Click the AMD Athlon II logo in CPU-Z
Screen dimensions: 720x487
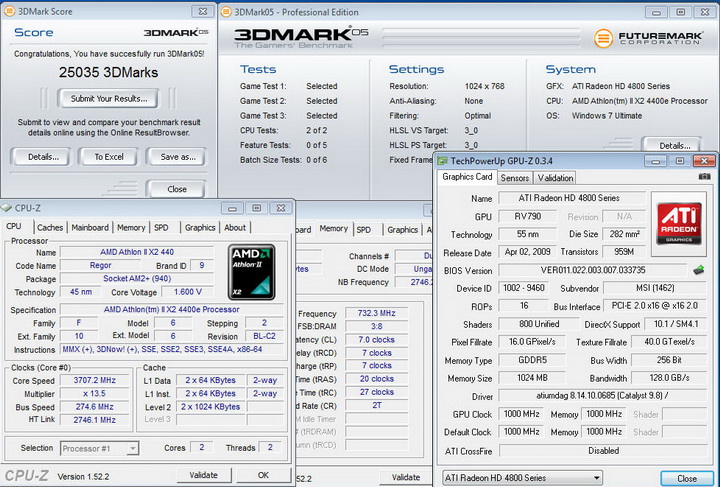(251, 272)
